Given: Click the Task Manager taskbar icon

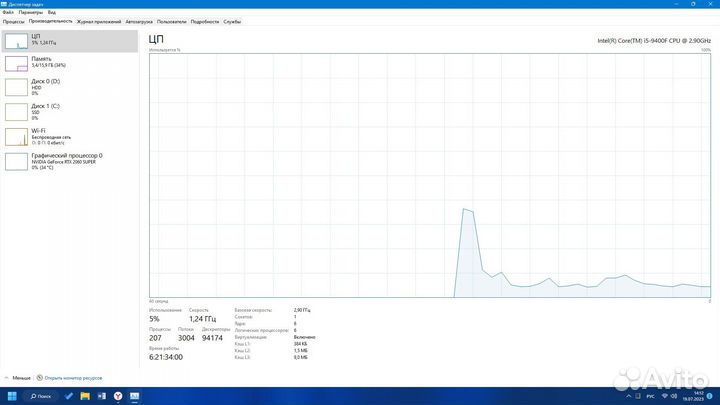Looking at the screenshot, I should tap(134, 396).
